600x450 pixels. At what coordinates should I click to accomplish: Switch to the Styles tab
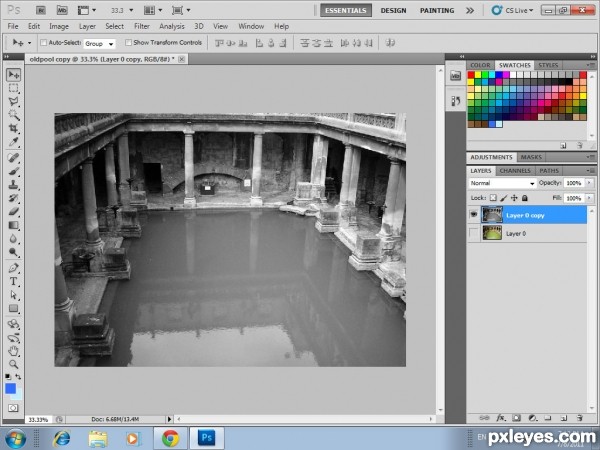[548, 65]
